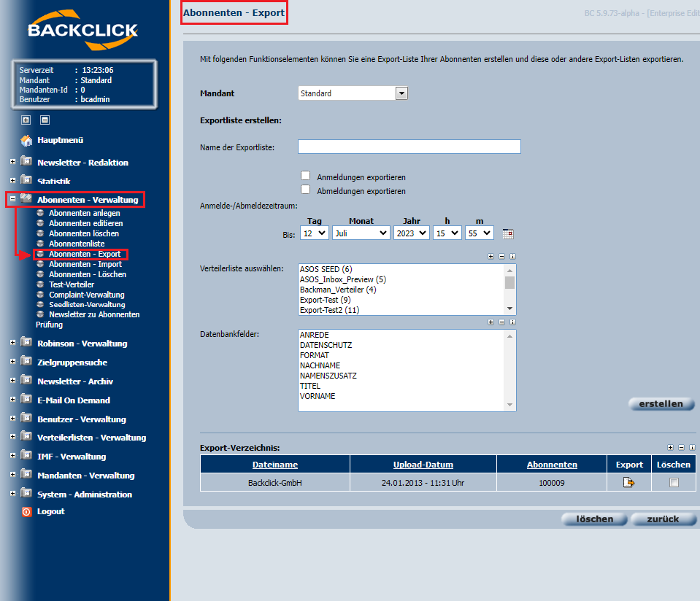This screenshot has width=700, height=601.
Task: Enable Anmeldungen exportieren checkbox
Action: click(x=305, y=176)
